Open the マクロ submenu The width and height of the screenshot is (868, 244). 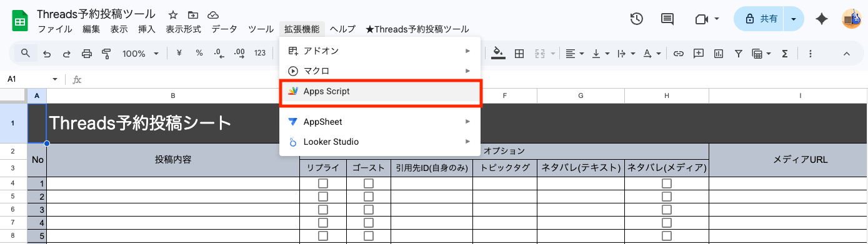tap(380, 71)
